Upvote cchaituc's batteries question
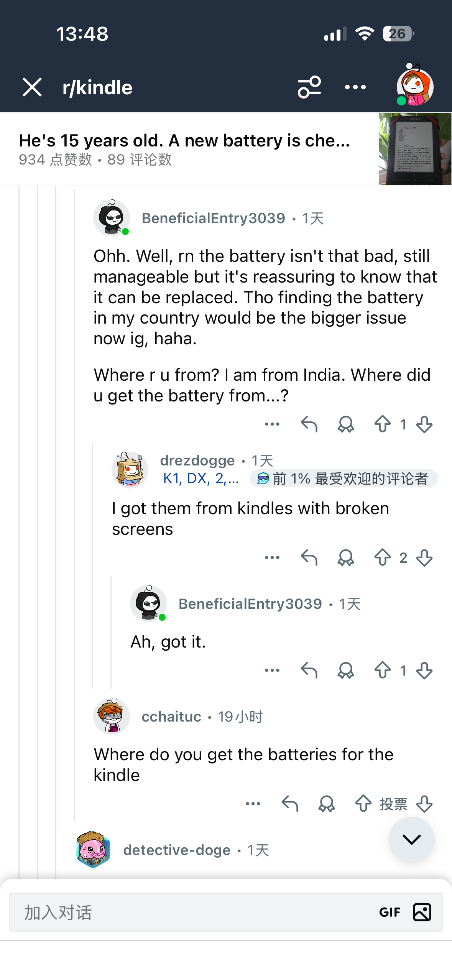The width and height of the screenshot is (452, 980). (x=363, y=804)
